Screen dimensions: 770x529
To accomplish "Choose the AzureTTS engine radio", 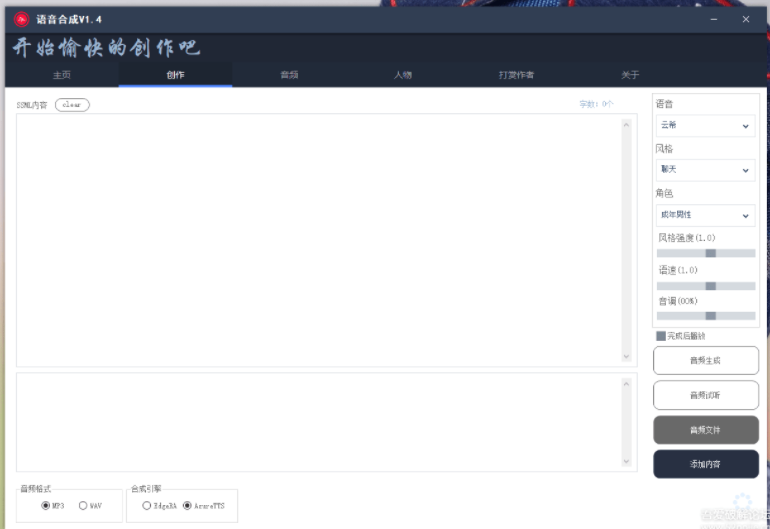I will point(187,505).
